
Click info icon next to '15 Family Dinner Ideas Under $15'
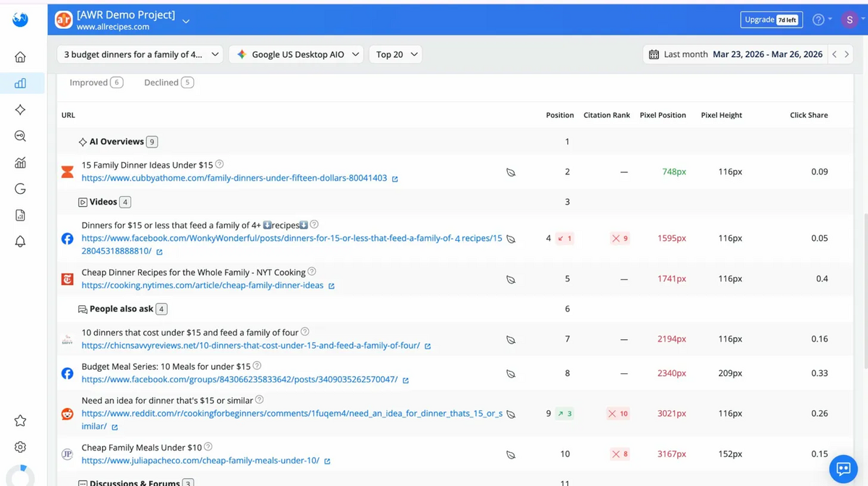[219, 164]
